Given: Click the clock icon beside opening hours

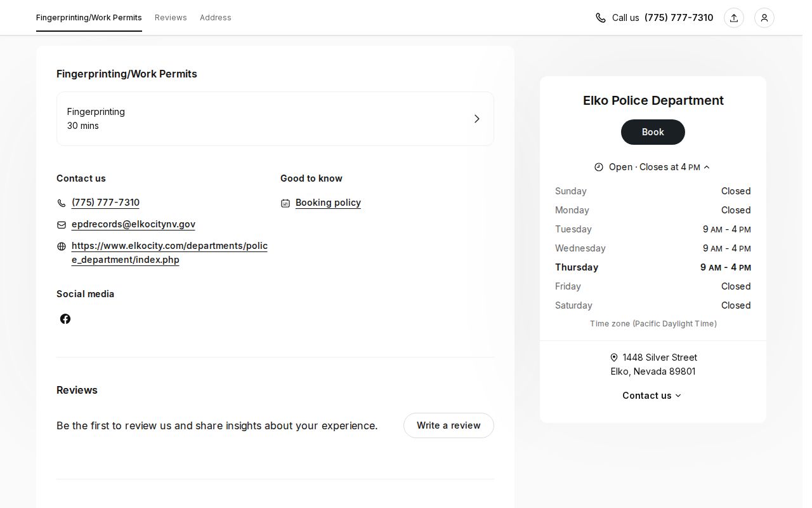Looking at the screenshot, I should [x=599, y=167].
